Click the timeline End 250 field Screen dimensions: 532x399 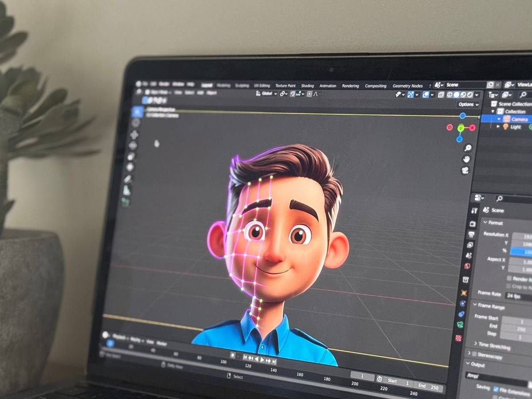point(429,387)
